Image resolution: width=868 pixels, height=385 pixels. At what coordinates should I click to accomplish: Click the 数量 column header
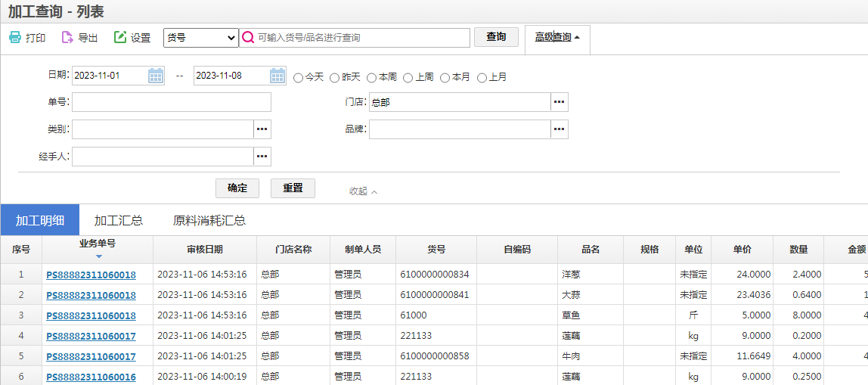click(798, 250)
